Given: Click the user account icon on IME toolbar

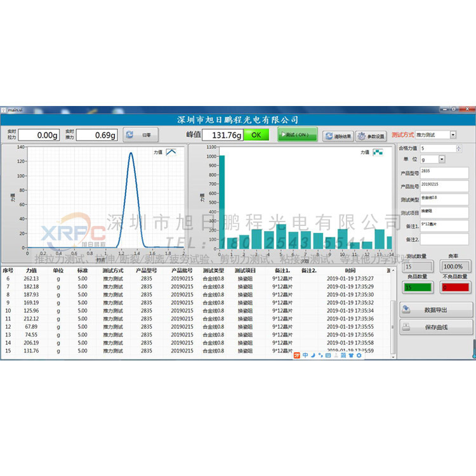Looking at the screenshot, I should (336, 355).
